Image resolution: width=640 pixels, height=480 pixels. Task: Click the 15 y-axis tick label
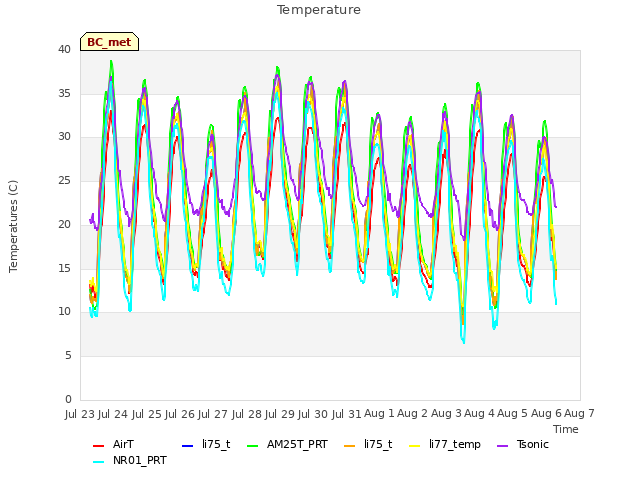pyautogui.click(x=64, y=269)
